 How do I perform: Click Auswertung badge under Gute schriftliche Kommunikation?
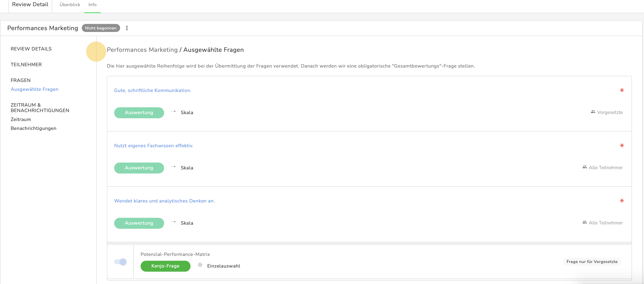coord(139,113)
